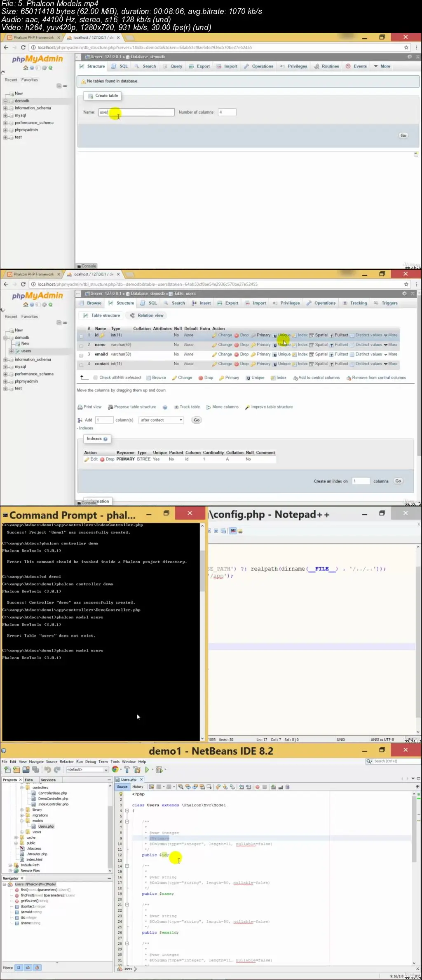422x980 pixels.
Task: Click NetBeans Save All toolbar icon
Action: [35, 769]
